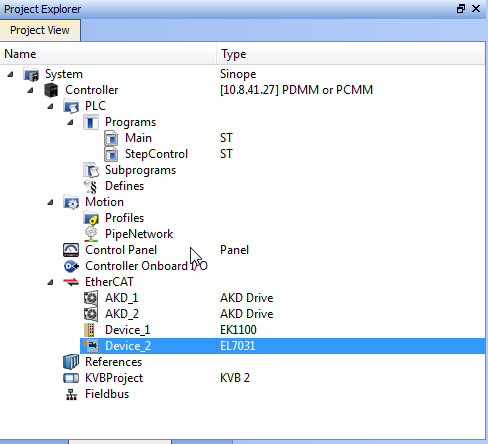Click the Fieldbus network icon
Screen dimensions: 488x444
click(x=71, y=394)
